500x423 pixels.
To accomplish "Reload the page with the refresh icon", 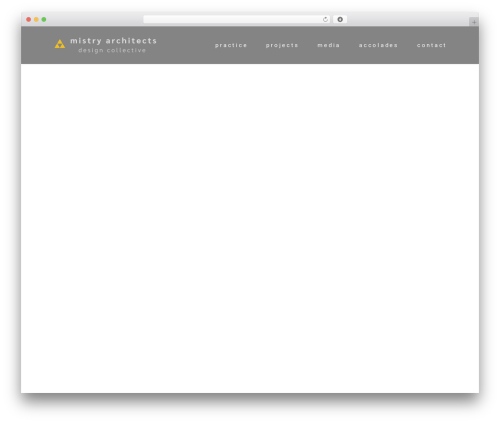I will click(x=325, y=19).
